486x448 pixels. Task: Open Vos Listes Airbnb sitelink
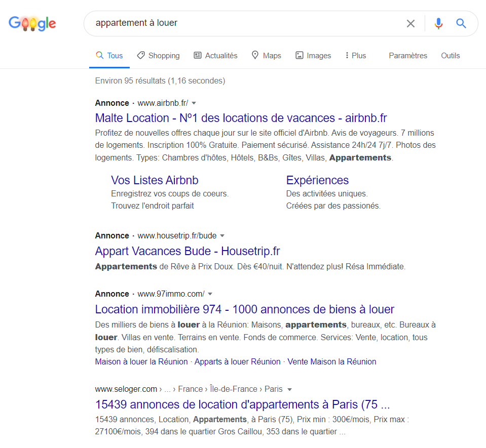tap(155, 180)
